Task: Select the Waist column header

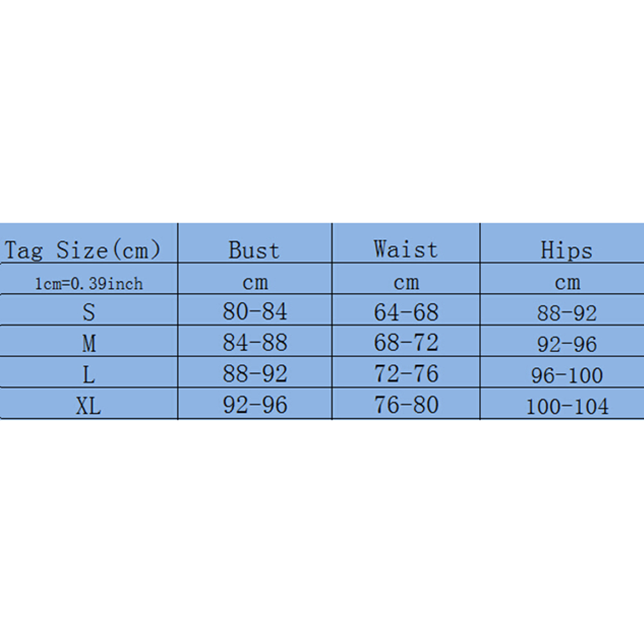Action: 406,249
